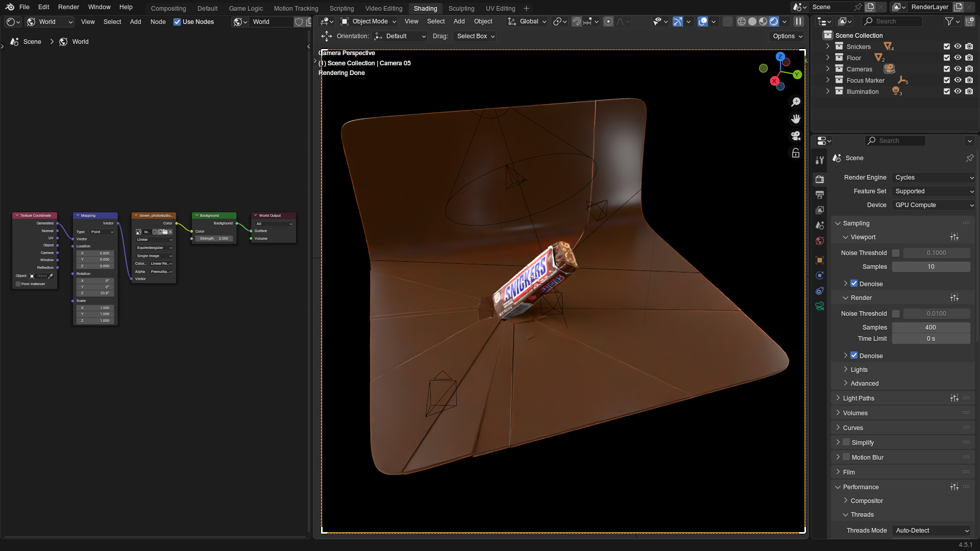The image size is (980, 551).
Task: Pause the viewport render preview
Action: point(799,21)
